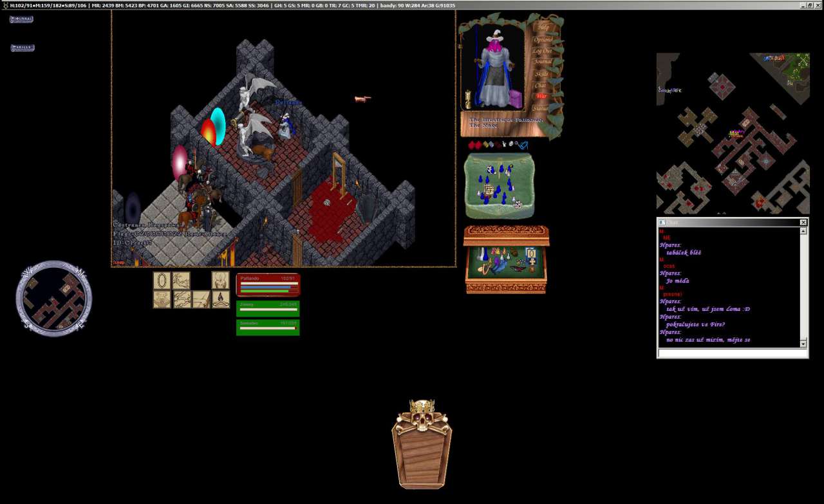The height and width of the screenshot is (504, 824).
Task: Click the purple backpack on the paperdoll
Action: click(x=516, y=98)
